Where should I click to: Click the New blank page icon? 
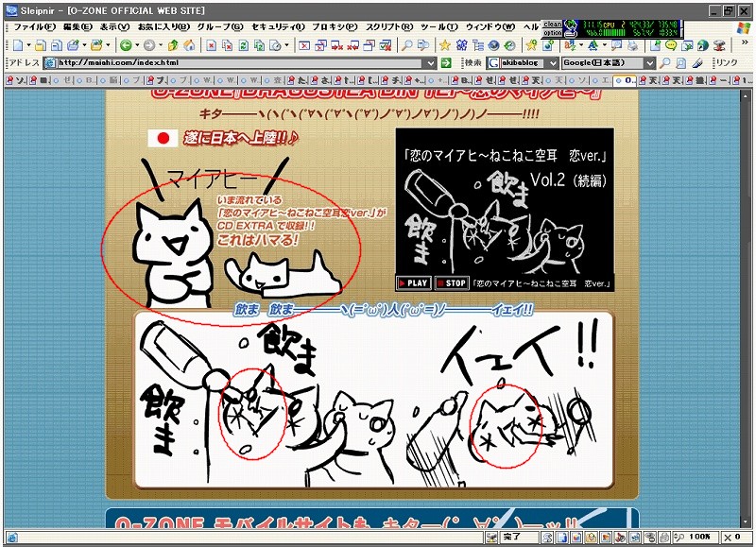pos(18,45)
